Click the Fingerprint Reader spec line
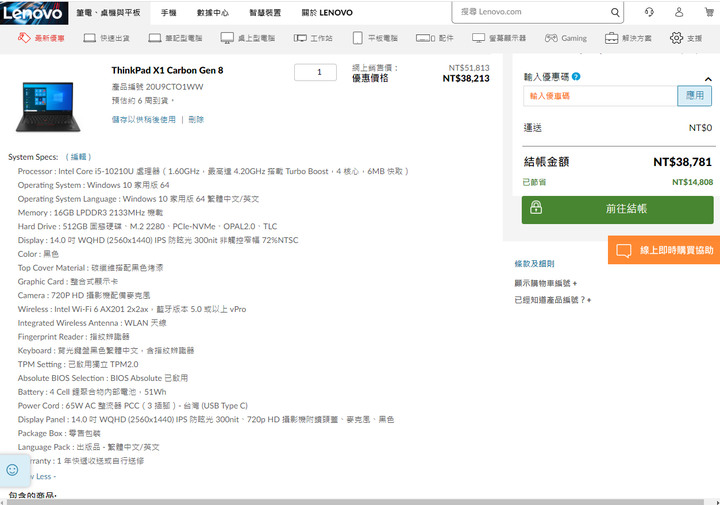The width and height of the screenshot is (720, 505). point(73,337)
